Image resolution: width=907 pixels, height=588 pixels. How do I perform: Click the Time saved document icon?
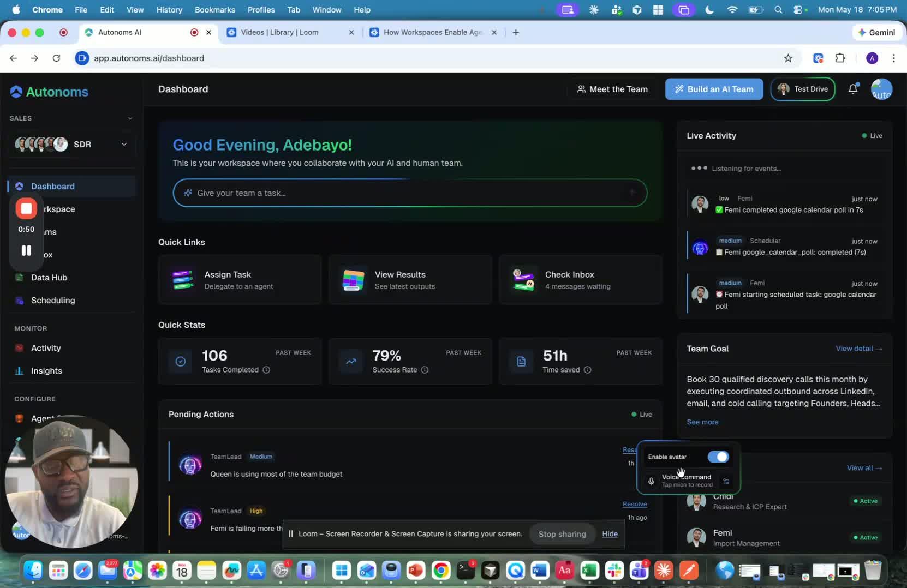tap(521, 361)
